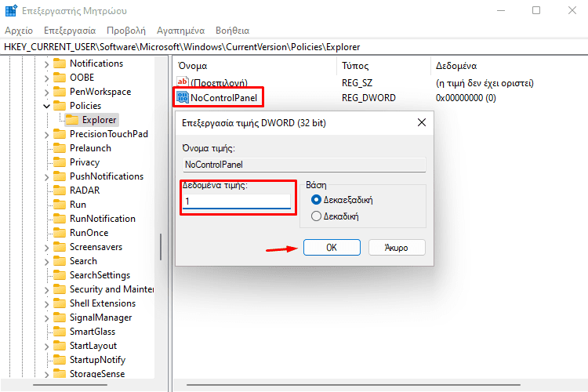Click the Όνομα column header
588x392 pixels.
[256, 66]
